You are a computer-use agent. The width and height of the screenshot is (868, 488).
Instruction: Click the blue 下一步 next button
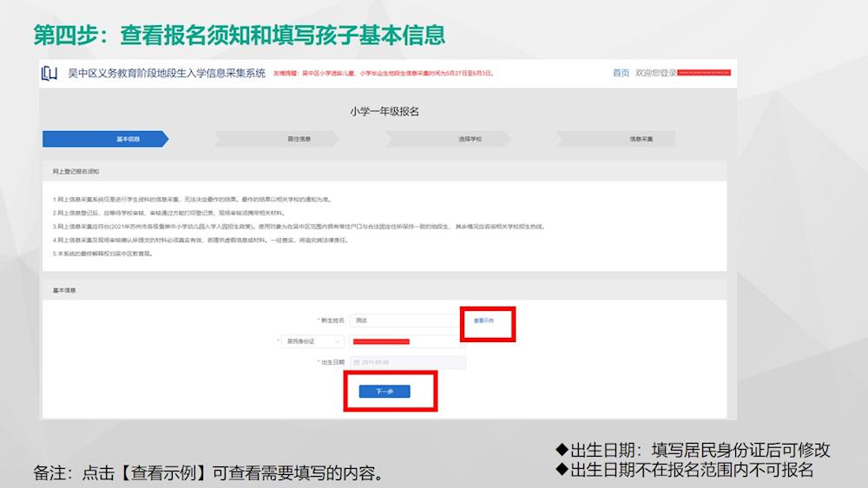click(385, 392)
